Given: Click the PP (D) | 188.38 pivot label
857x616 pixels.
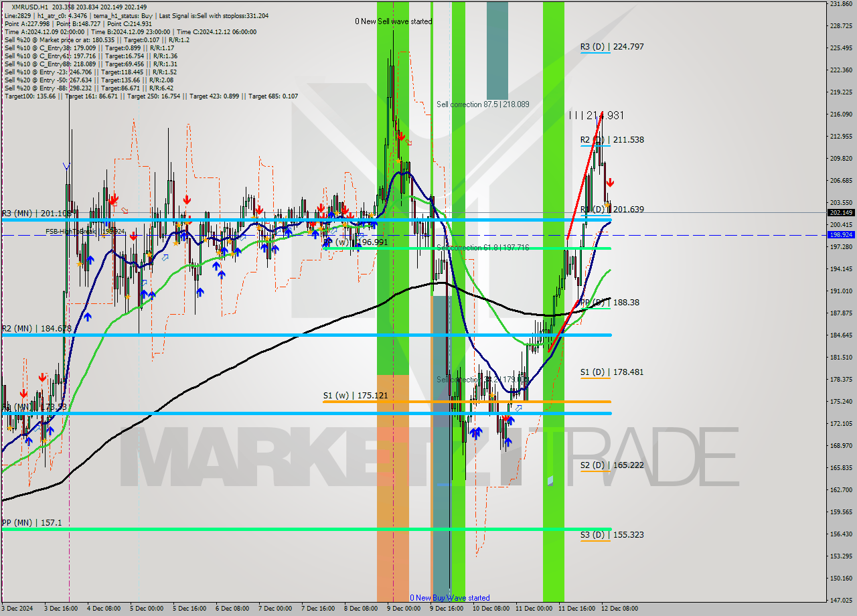Looking at the screenshot, I should click(x=609, y=303).
